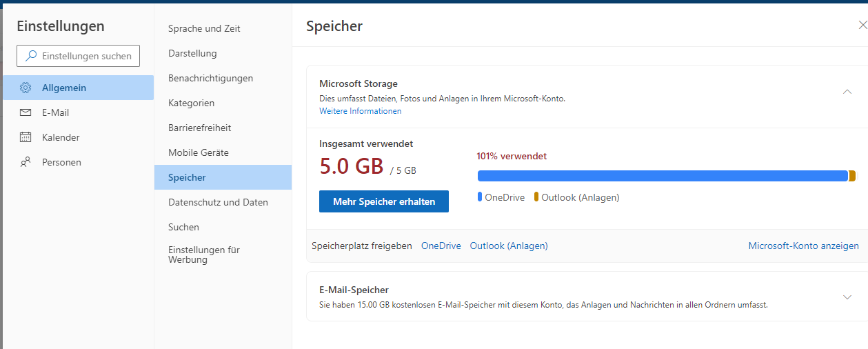This screenshot has width=868, height=349.
Task: Click the OneDrive free-up-space link
Action: coord(441,246)
